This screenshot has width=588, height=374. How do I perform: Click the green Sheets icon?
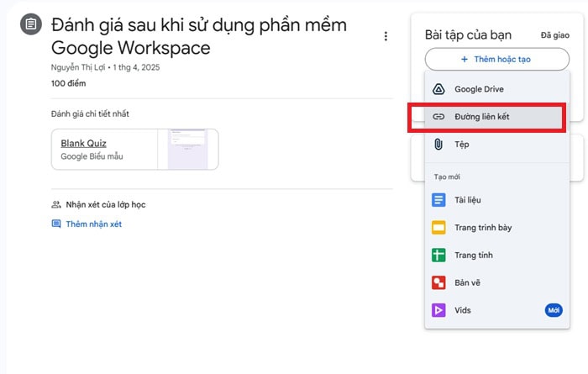point(438,255)
